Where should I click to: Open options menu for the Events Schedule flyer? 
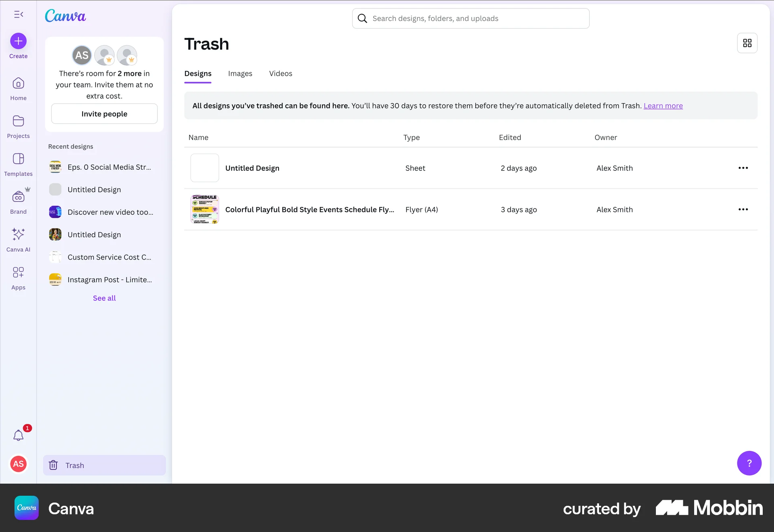coord(743,209)
